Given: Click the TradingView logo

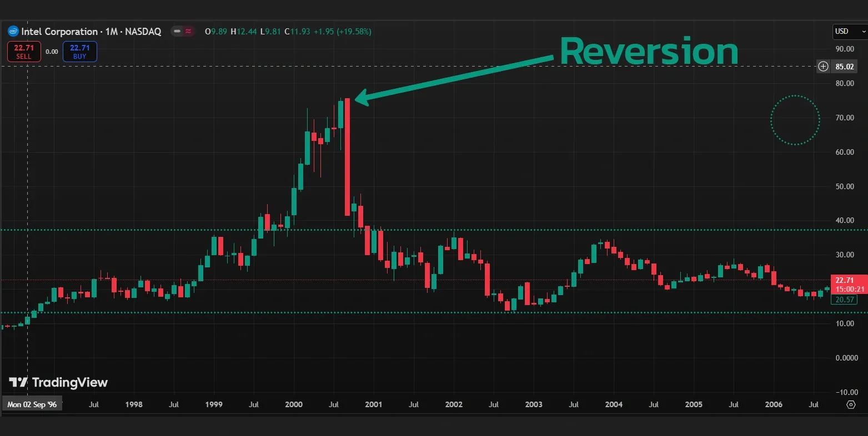Looking at the screenshot, I should [x=58, y=382].
